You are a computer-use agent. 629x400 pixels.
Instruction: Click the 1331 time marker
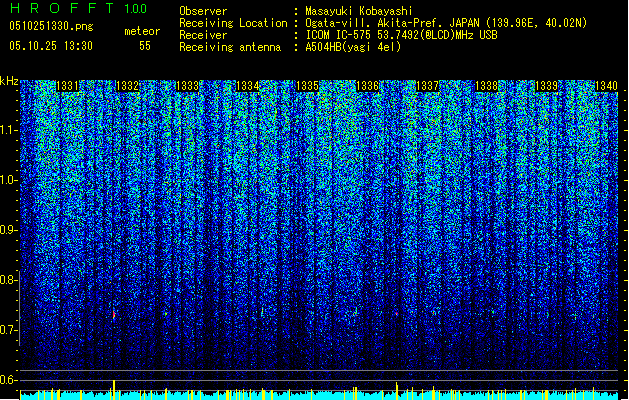pyautogui.click(x=67, y=86)
